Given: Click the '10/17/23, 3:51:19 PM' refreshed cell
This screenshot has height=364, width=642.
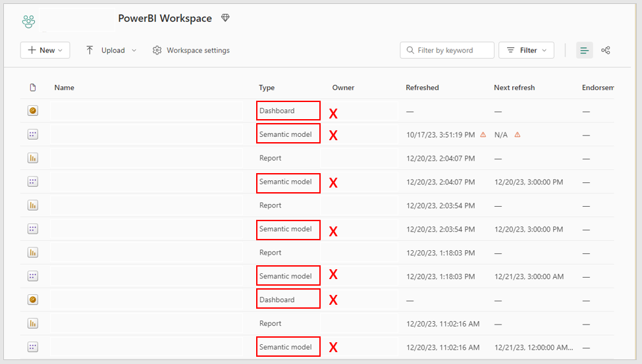Looking at the screenshot, I should pyautogui.click(x=441, y=135).
